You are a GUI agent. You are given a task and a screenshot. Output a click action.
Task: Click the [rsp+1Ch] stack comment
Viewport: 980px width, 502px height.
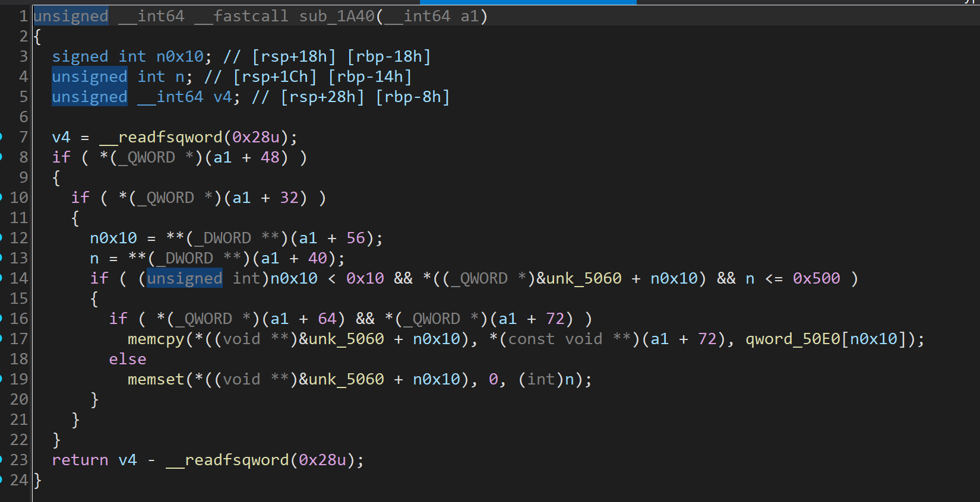tap(275, 77)
